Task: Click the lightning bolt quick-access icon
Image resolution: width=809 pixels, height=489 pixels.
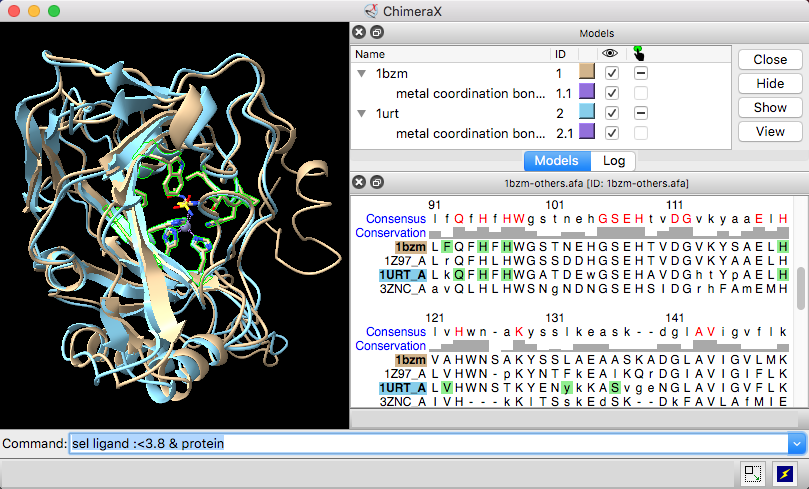Action: 785,473
